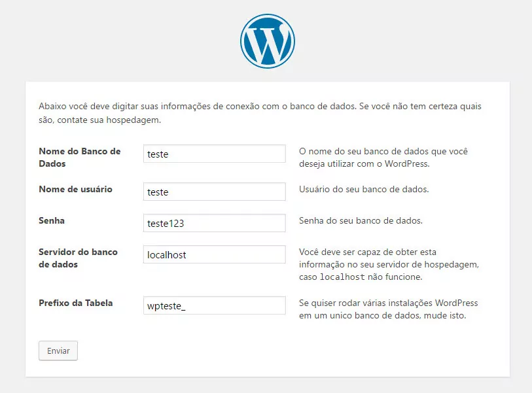Click the "Senha" label

pos(52,221)
